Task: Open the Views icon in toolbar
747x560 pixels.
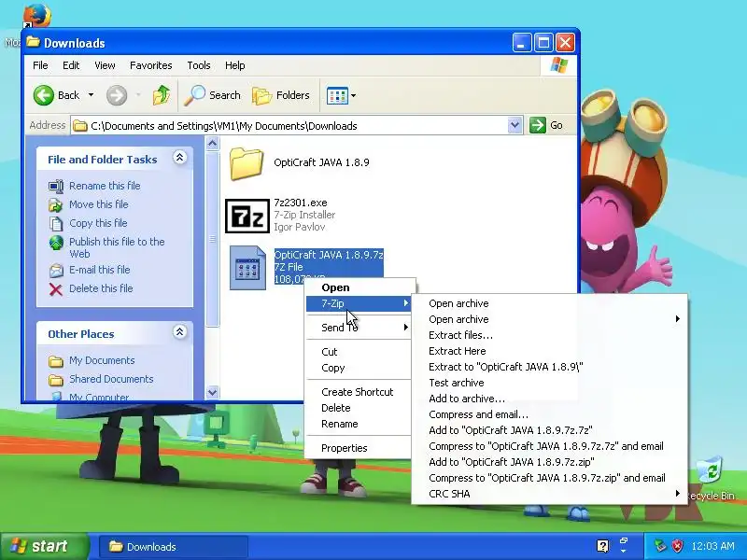Action: 337,96
